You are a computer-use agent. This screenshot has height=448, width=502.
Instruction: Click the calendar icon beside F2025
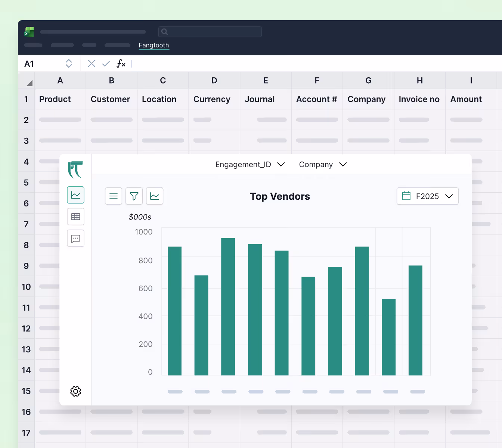coord(406,196)
